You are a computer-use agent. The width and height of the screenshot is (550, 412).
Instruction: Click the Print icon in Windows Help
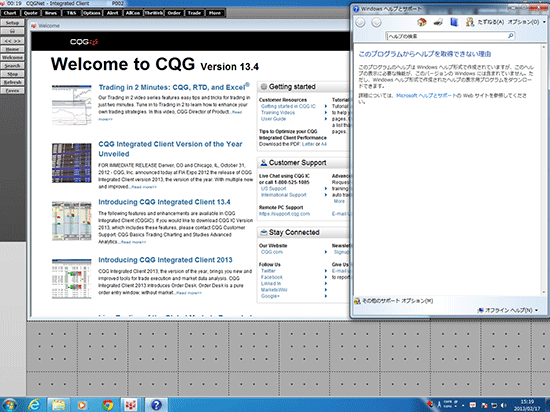pyautogui.click(x=438, y=22)
